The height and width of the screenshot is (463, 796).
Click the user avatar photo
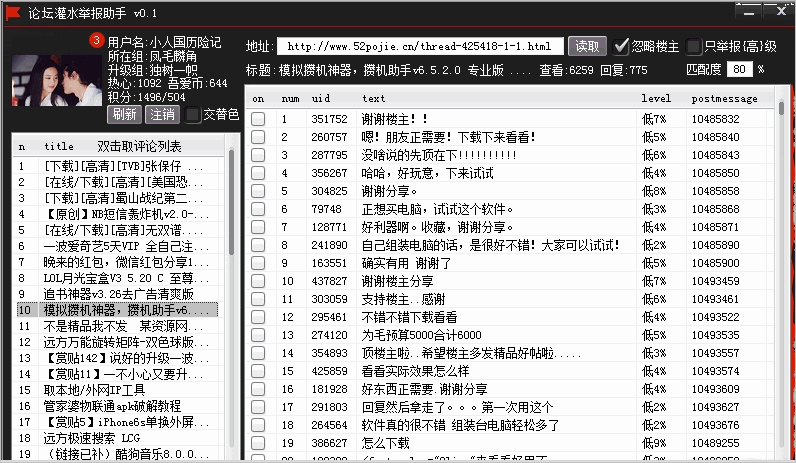click(57, 80)
